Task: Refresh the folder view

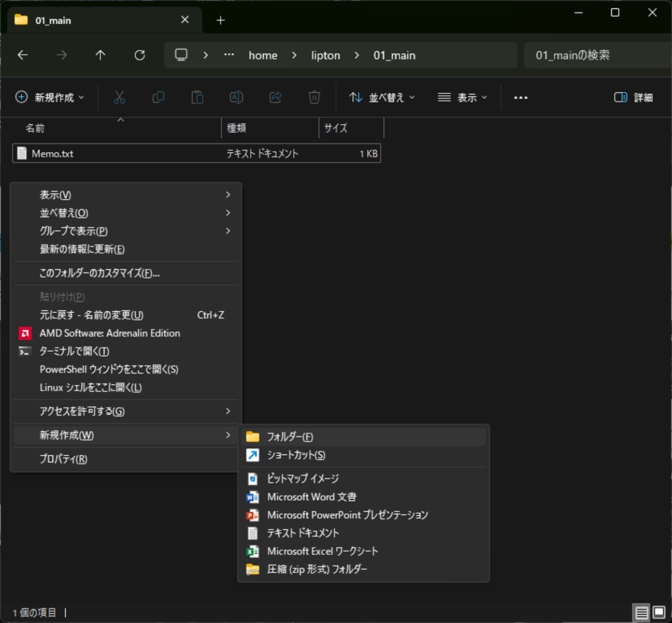Action: [x=140, y=55]
